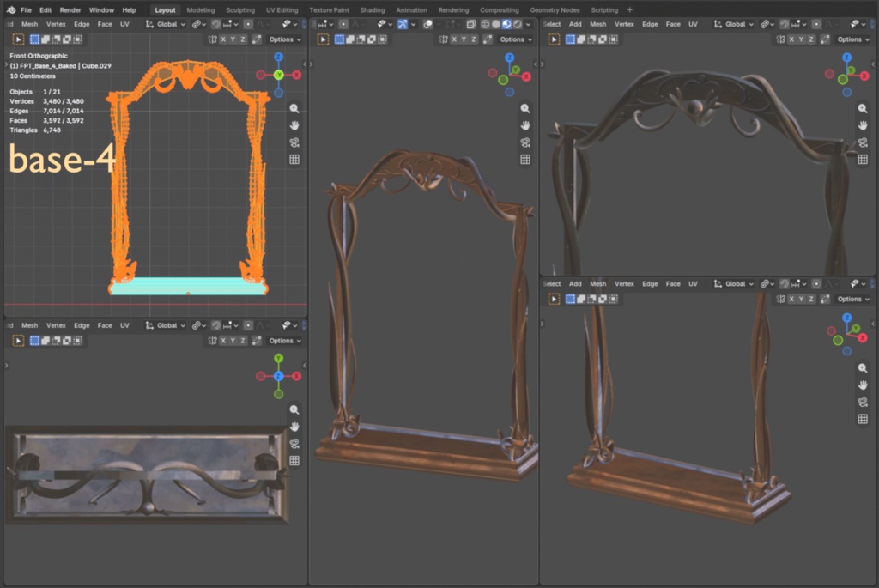This screenshot has width=879, height=588.
Task: Open the Add menu in the top-right viewport
Action: pyautogui.click(x=575, y=24)
